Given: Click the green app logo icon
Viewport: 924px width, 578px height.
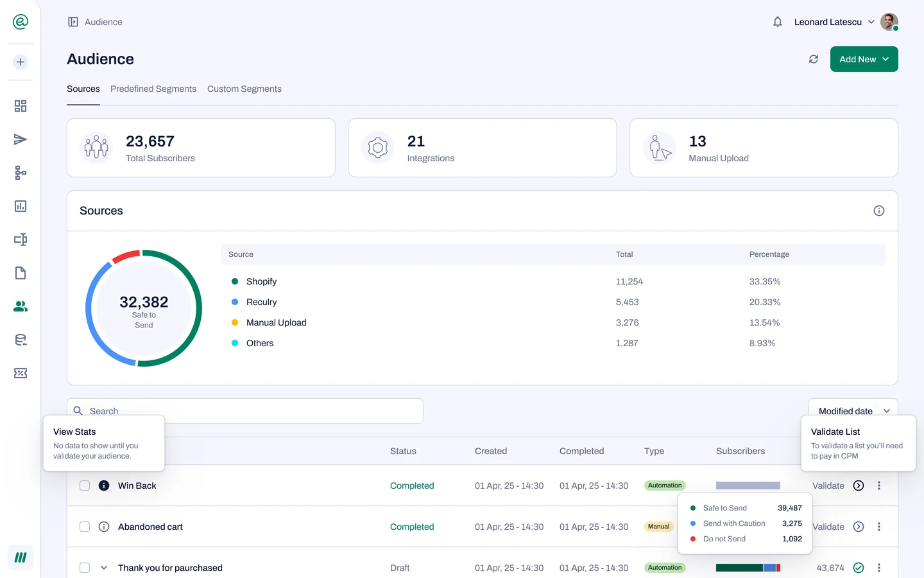Looking at the screenshot, I should [x=21, y=22].
